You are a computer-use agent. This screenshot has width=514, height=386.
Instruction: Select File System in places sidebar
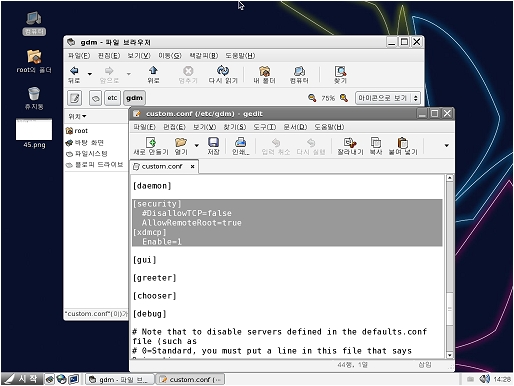point(87,154)
